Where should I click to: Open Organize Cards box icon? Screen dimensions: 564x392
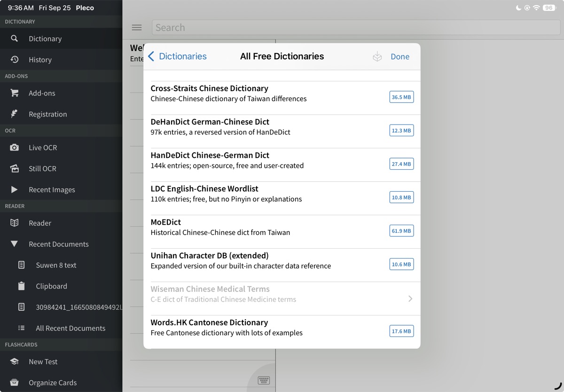pos(15,382)
